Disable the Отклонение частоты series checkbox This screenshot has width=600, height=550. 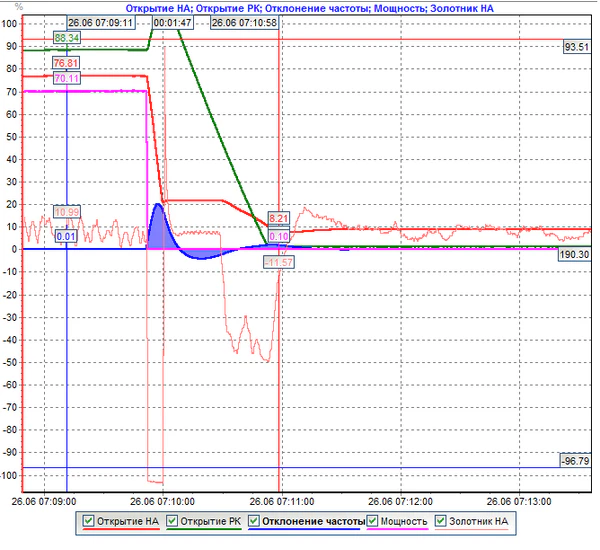(255, 521)
